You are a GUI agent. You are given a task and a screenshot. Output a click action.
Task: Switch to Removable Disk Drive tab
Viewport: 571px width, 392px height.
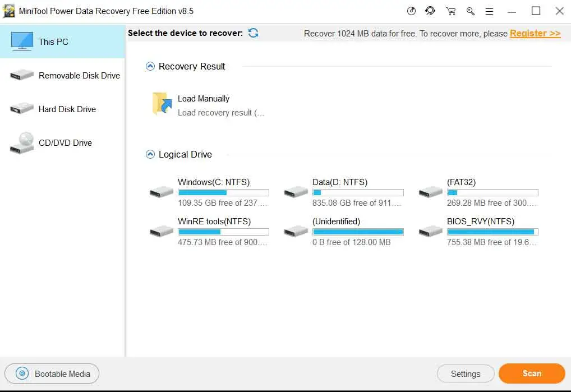point(62,75)
